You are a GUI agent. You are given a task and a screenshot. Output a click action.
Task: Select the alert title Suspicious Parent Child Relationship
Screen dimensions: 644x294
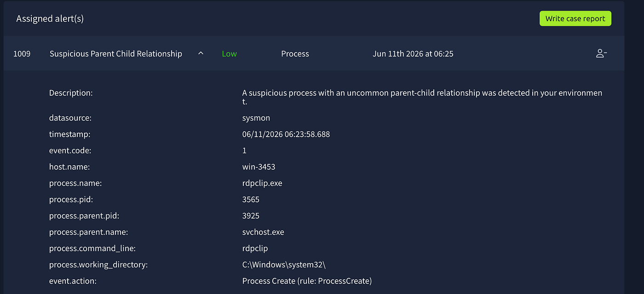pyautogui.click(x=116, y=54)
